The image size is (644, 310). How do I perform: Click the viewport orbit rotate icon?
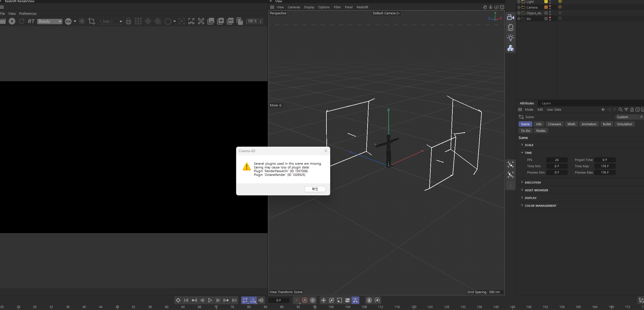click(496, 7)
